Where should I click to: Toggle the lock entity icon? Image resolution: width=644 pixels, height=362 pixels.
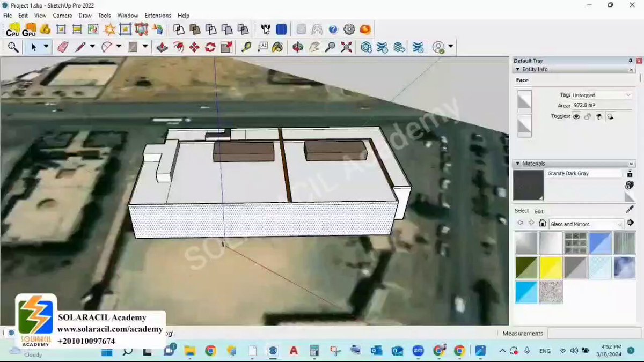point(588,116)
